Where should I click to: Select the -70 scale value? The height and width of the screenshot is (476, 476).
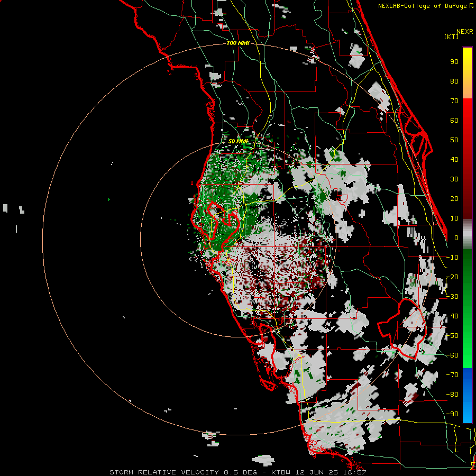click(x=452, y=375)
